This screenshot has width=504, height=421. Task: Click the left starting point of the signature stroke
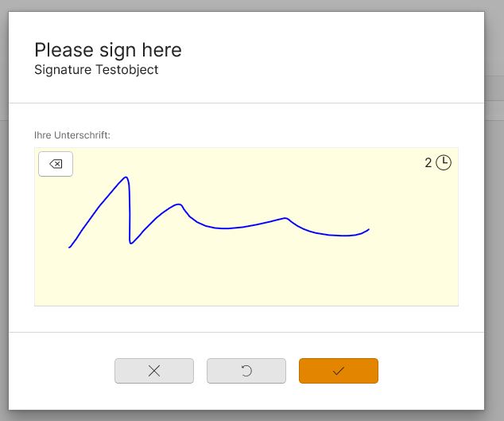(70, 247)
